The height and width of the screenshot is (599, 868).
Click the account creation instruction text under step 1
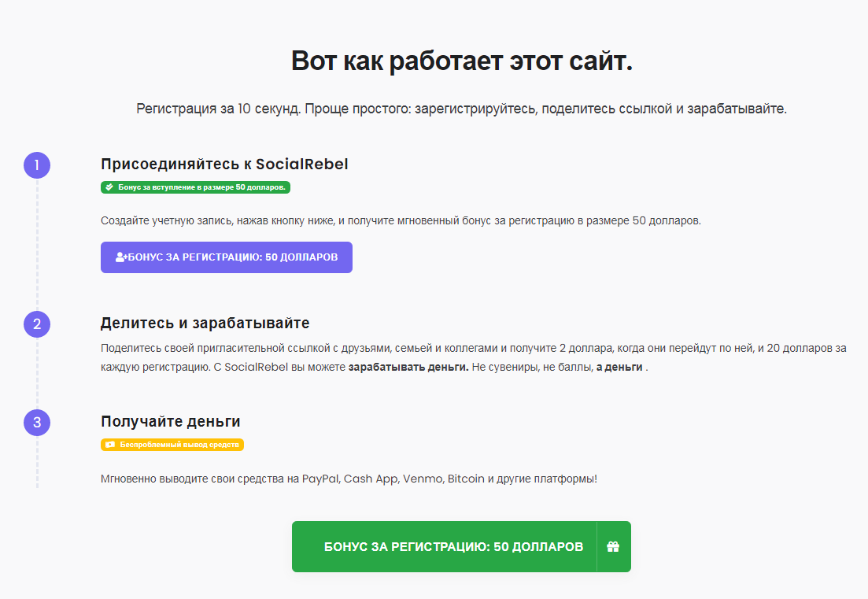click(x=401, y=221)
